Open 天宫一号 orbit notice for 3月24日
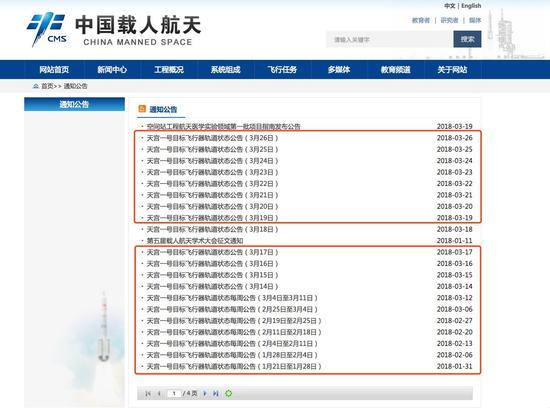The height and width of the screenshot is (408, 550). pos(212,161)
